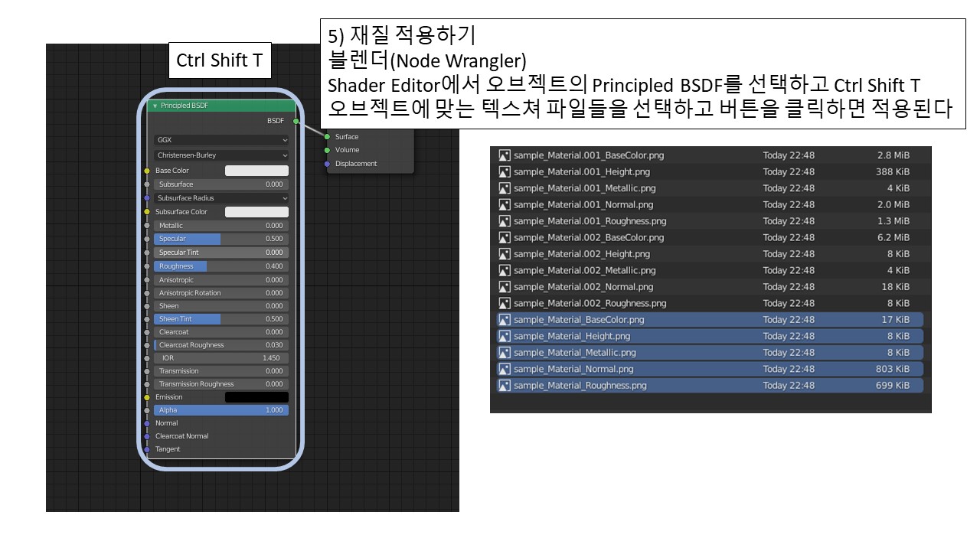The width and height of the screenshot is (980, 551).
Task: Click image icon of sample_Material.002_Height.png
Action: [x=505, y=254]
